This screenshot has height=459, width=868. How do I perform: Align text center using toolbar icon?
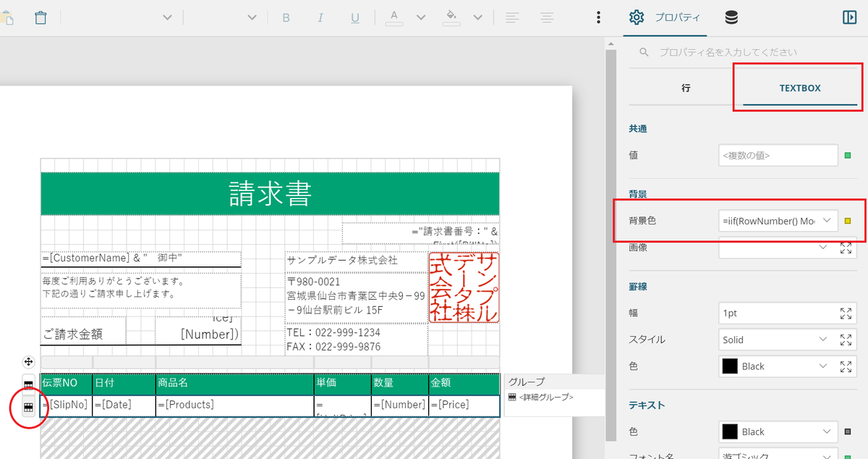pyautogui.click(x=547, y=17)
